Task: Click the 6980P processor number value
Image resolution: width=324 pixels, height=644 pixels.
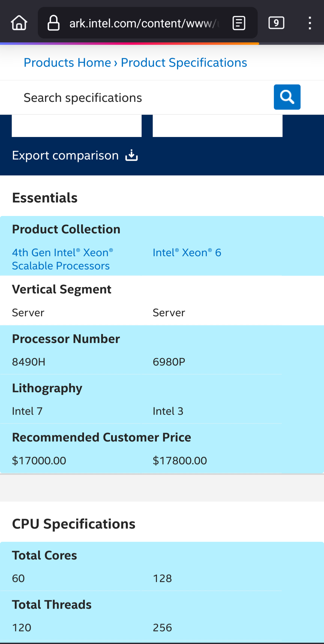Action: click(169, 362)
